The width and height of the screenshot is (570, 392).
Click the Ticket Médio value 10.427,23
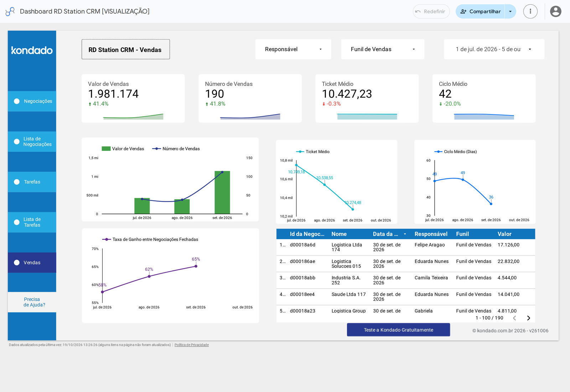[x=347, y=94]
